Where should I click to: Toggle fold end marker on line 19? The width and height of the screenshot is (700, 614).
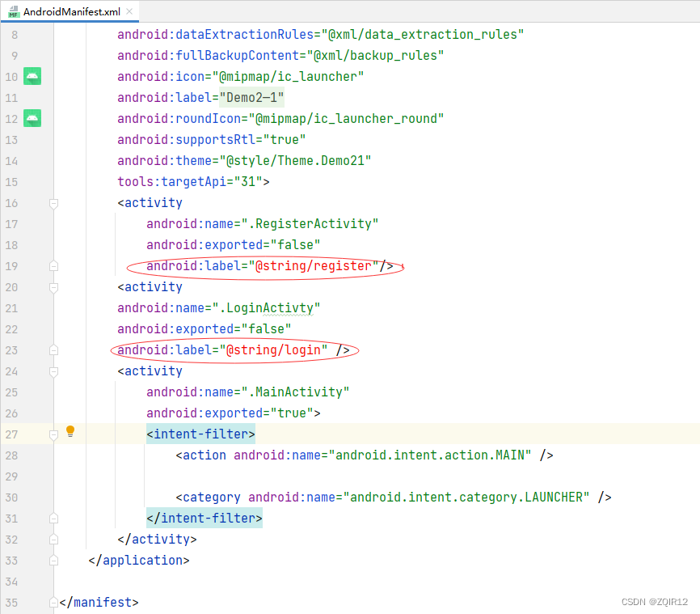53,266
